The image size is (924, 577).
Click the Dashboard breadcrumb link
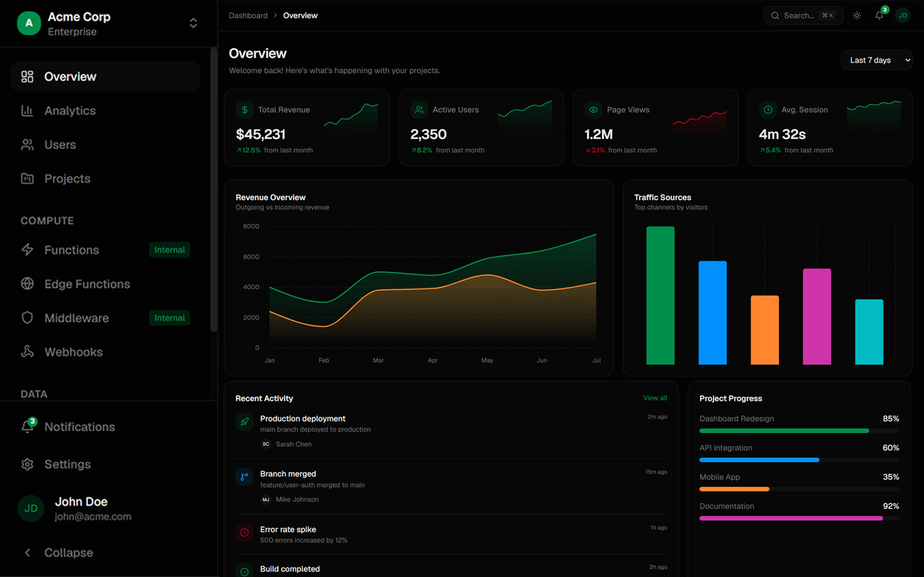(248, 16)
